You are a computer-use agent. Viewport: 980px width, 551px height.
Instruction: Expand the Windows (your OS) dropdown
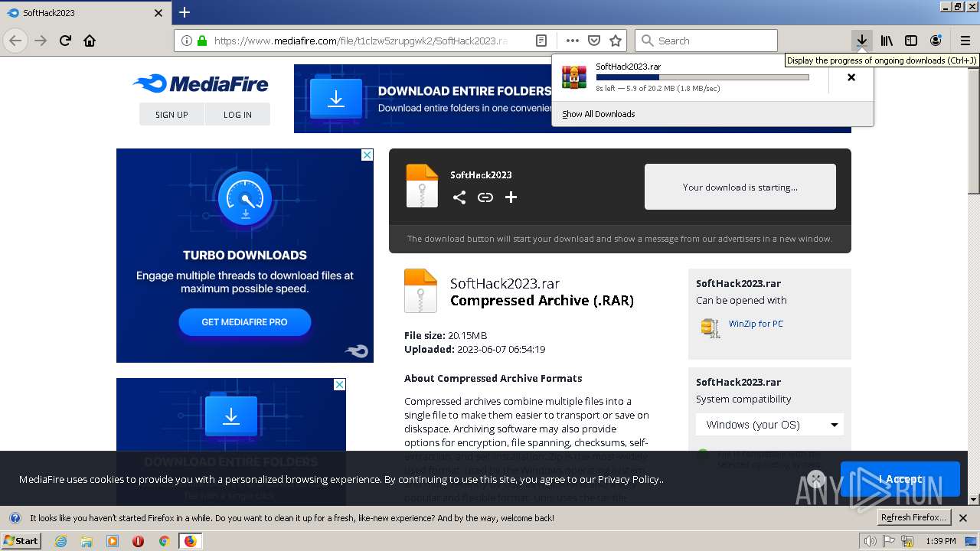pos(769,425)
